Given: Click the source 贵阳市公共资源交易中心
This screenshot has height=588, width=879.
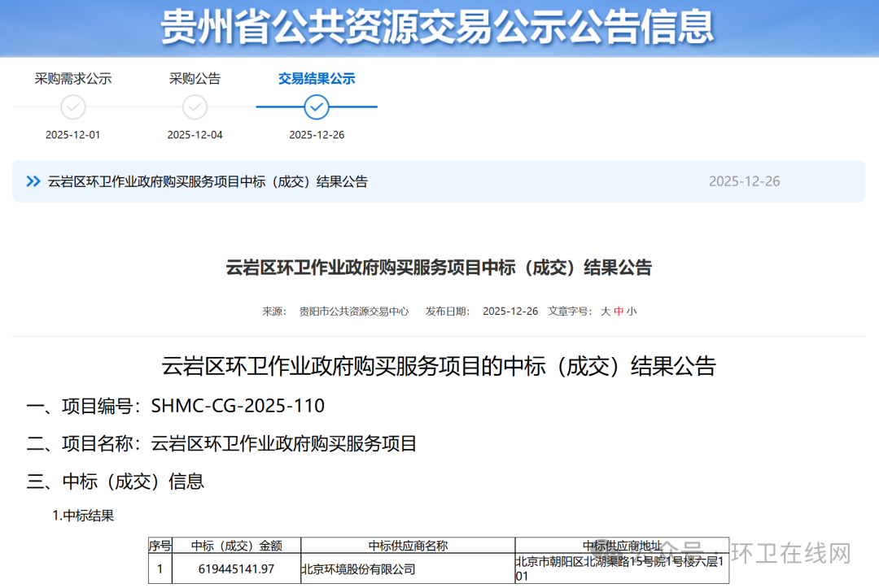Looking at the screenshot, I should coord(354,311).
